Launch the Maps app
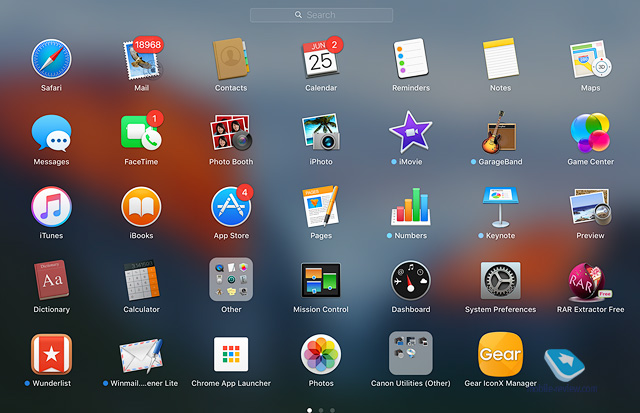This screenshot has height=413, width=640. click(591, 59)
